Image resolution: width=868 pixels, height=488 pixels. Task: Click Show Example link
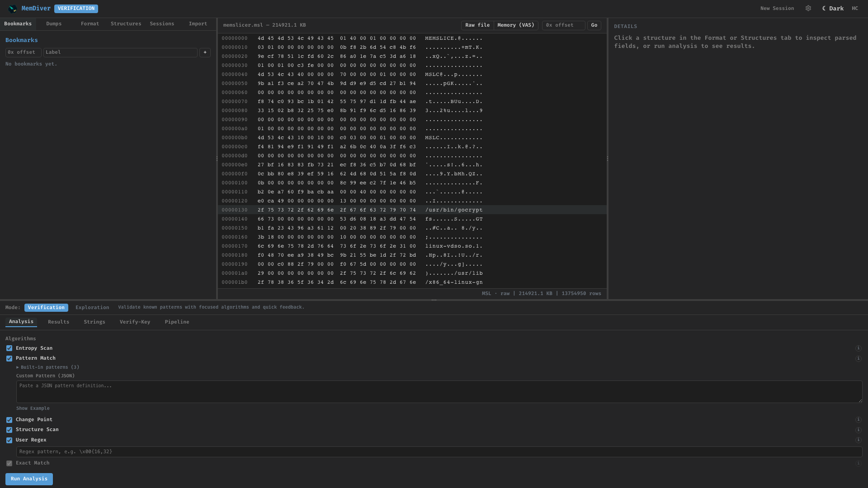(x=33, y=408)
